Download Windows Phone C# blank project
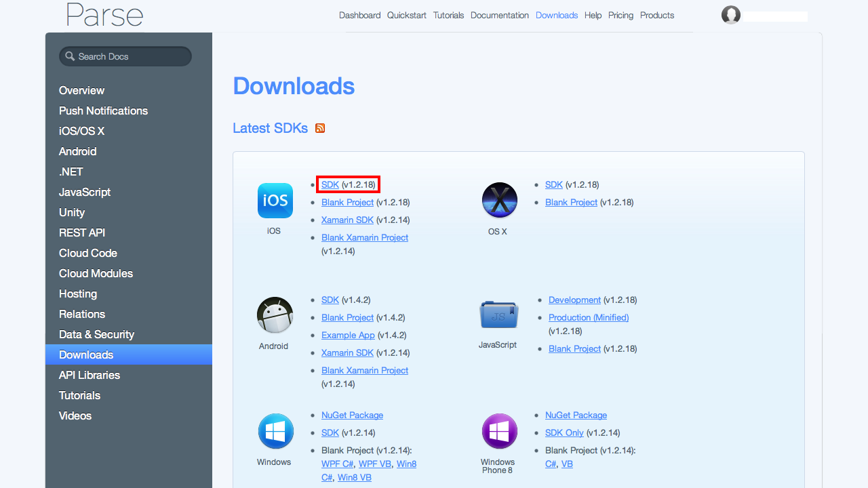The image size is (868, 488). tap(551, 464)
